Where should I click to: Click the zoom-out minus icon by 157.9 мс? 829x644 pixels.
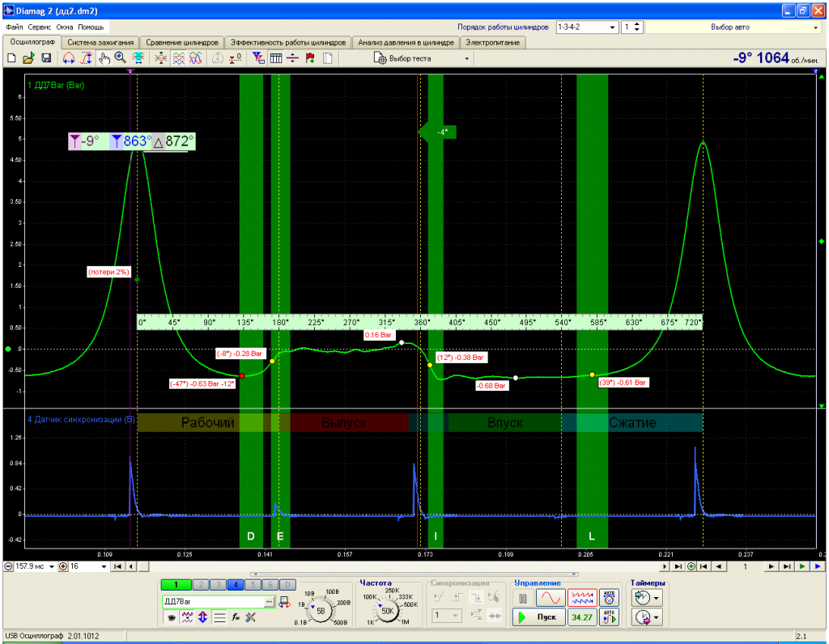9,566
